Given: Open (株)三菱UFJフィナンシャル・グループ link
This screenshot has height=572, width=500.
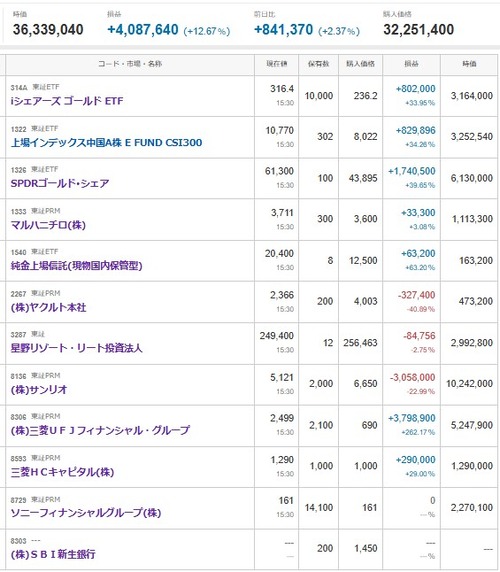Looking at the screenshot, I should click(x=100, y=430).
